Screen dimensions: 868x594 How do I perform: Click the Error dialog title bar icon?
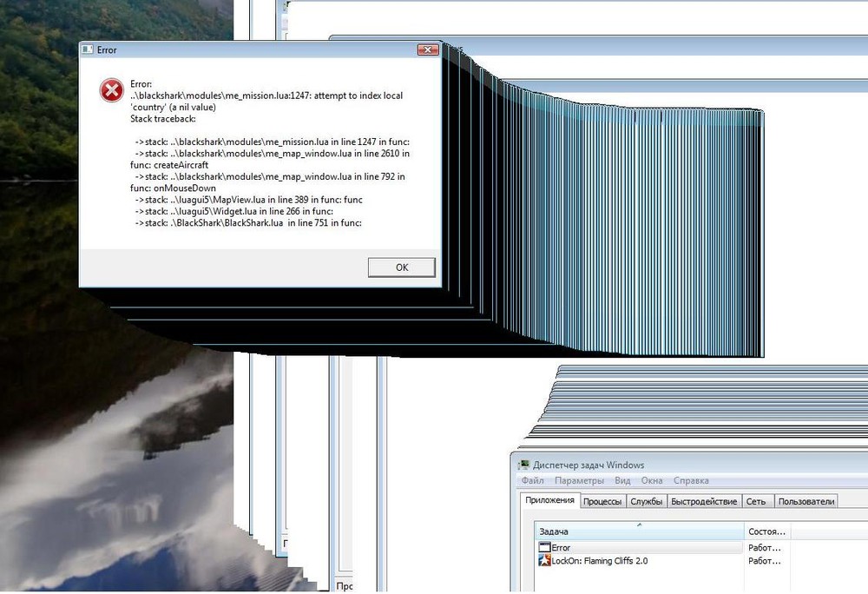87,49
